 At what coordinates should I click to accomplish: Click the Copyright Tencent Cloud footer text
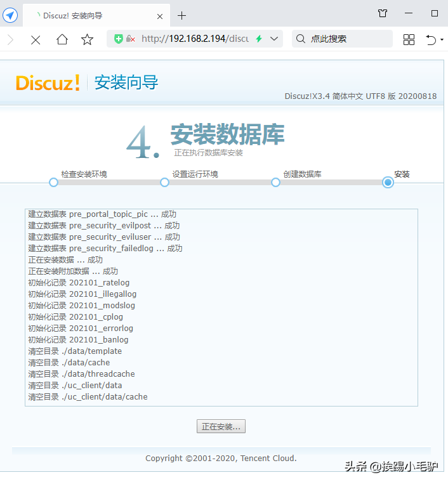coord(221,459)
